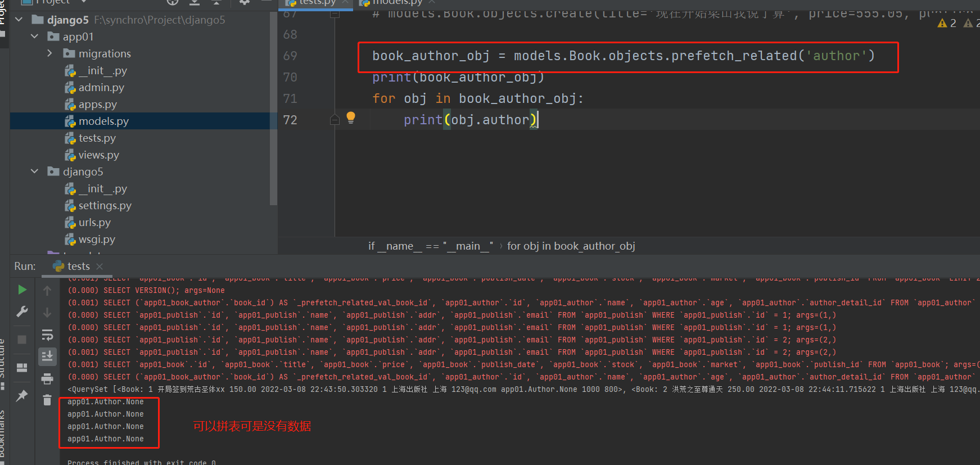Place cursor in the print(obj.author) line

pyautogui.click(x=471, y=120)
